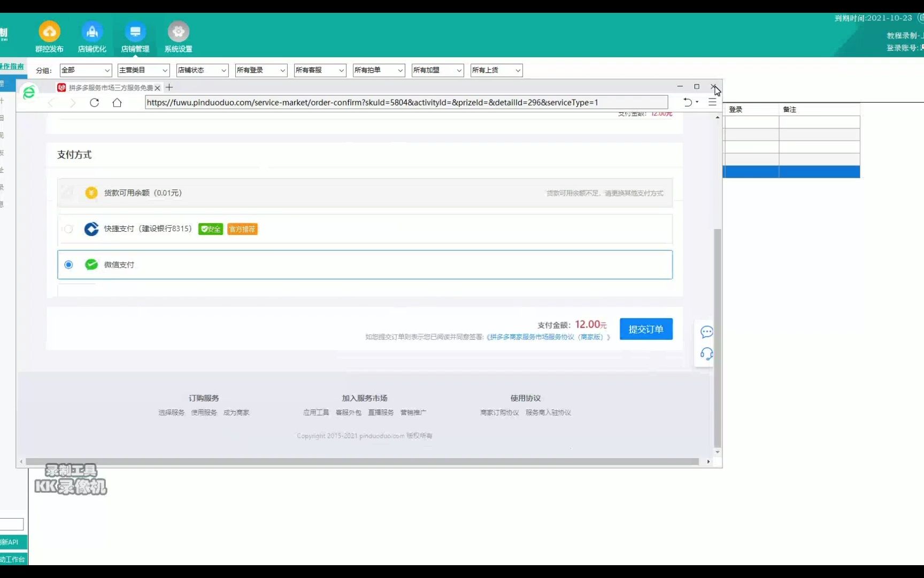Click the browser forward arrow
This screenshot has width=924, height=578.
[x=73, y=103]
